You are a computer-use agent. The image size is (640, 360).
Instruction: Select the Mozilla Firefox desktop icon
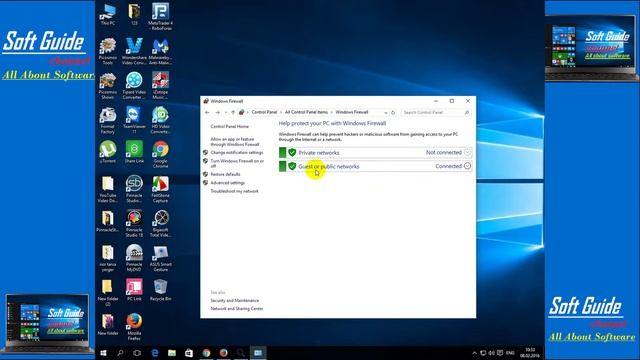tap(134, 327)
